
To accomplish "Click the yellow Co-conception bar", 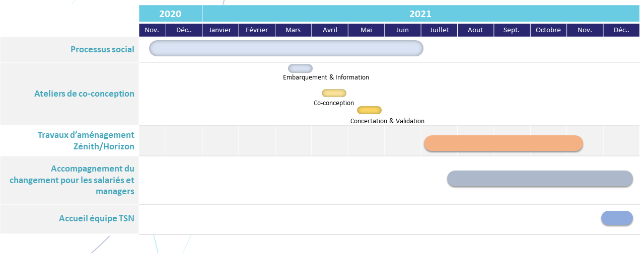I will pyautogui.click(x=334, y=93).
